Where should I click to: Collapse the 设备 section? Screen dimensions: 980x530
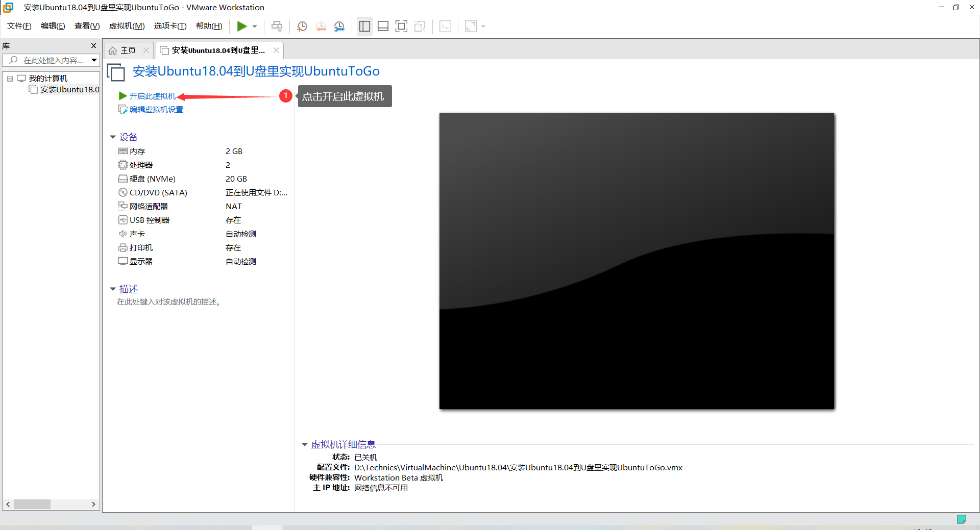pyautogui.click(x=113, y=137)
